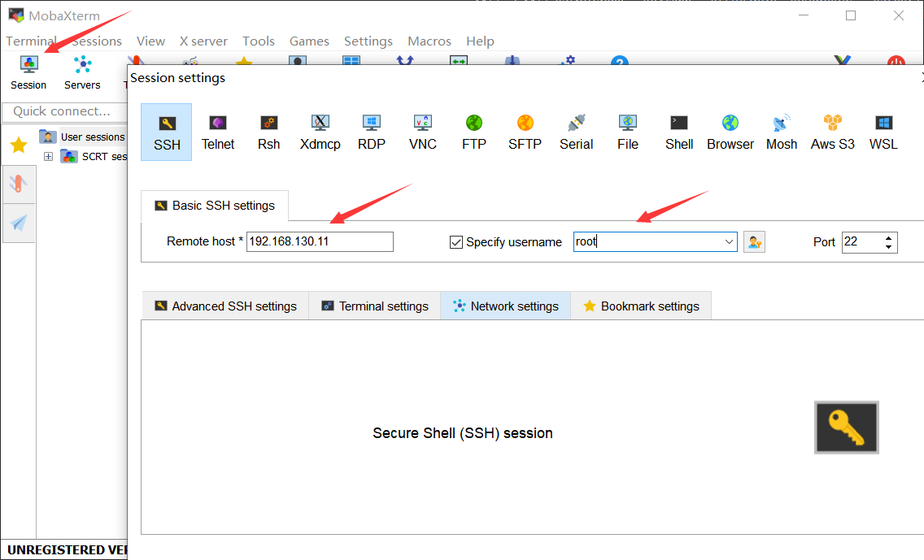Switch to Advanced SSH settings tab
Image resolution: width=924 pixels, height=560 pixels.
[x=225, y=306]
